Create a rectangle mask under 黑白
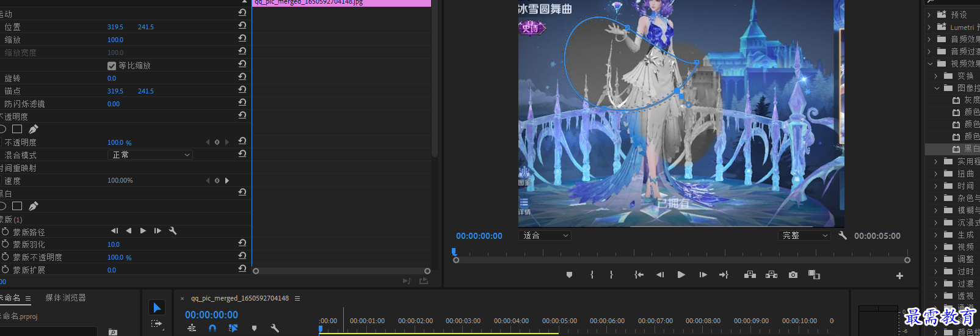This screenshot has width=980, height=336. click(17, 206)
